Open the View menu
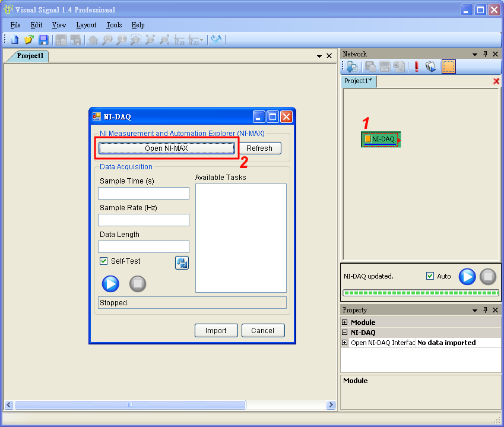 click(59, 25)
